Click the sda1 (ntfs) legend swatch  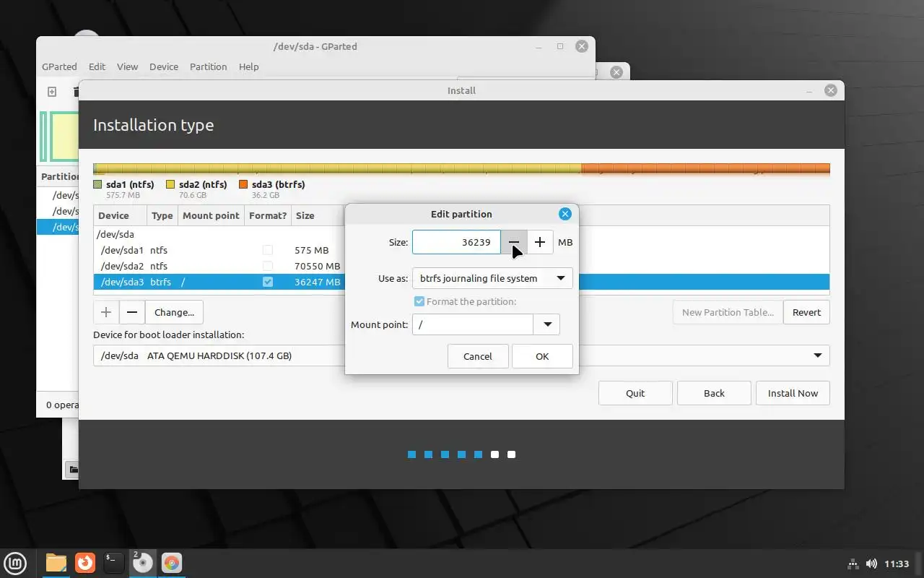pos(97,184)
